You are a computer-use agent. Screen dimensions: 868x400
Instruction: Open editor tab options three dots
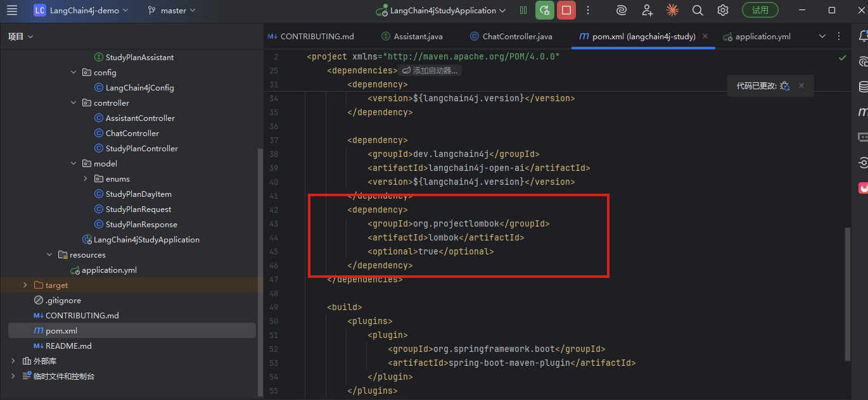[839, 36]
